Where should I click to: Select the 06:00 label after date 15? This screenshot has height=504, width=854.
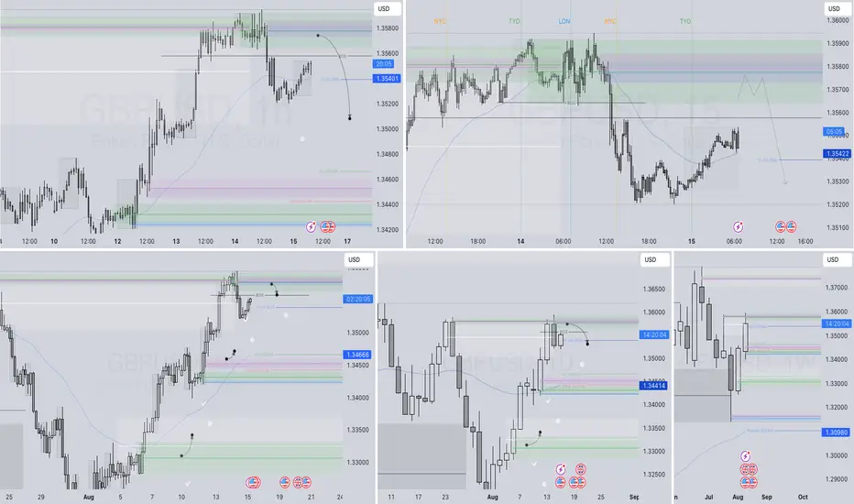[734, 241]
